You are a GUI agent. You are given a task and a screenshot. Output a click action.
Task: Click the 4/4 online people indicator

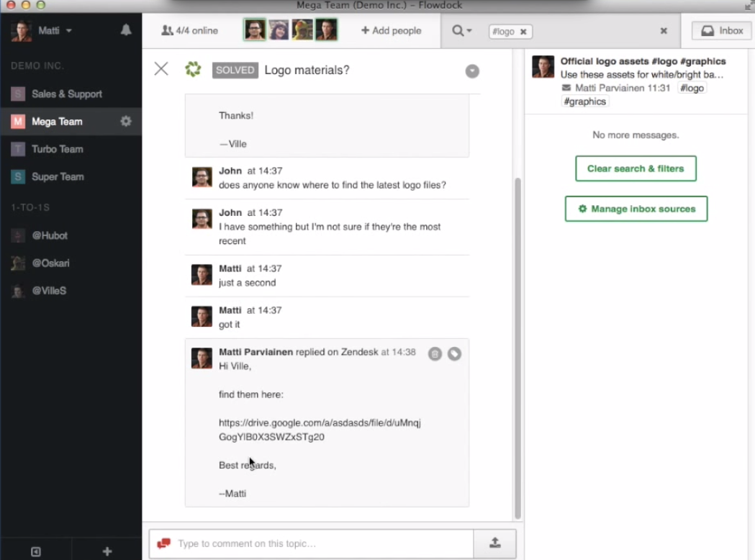pyautogui.click(x=189, y=30)
